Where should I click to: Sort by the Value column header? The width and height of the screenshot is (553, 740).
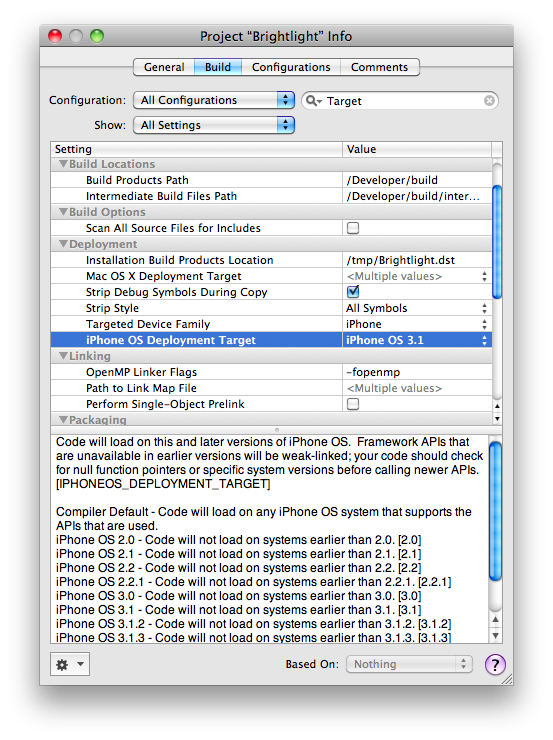click(x=417, y=149)
